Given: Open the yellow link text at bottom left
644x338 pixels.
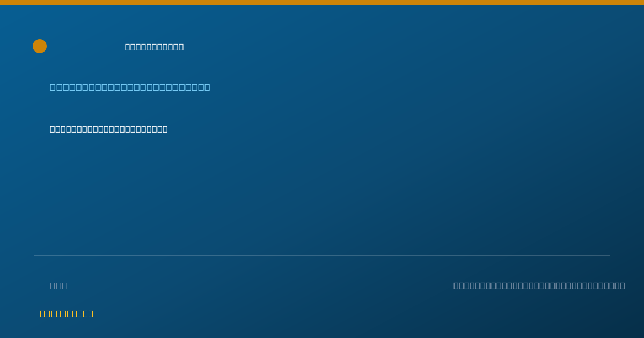Looking at the screenshot, I should tap(67, 313).
